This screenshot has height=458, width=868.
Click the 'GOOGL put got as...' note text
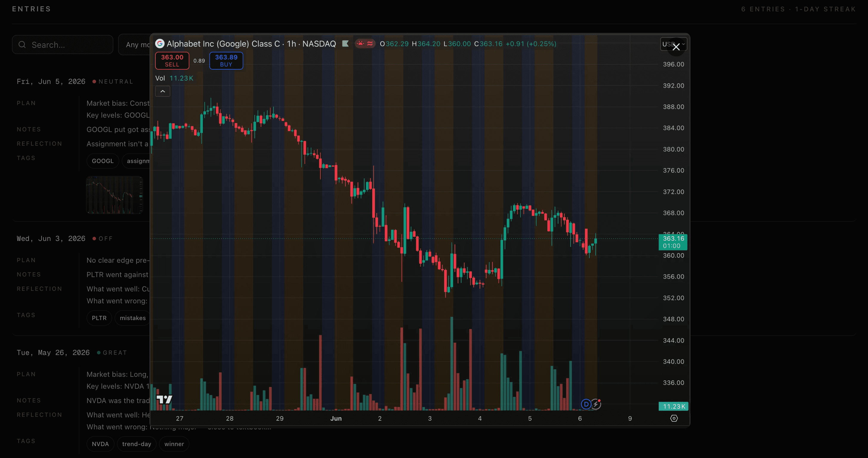point(118,130)
